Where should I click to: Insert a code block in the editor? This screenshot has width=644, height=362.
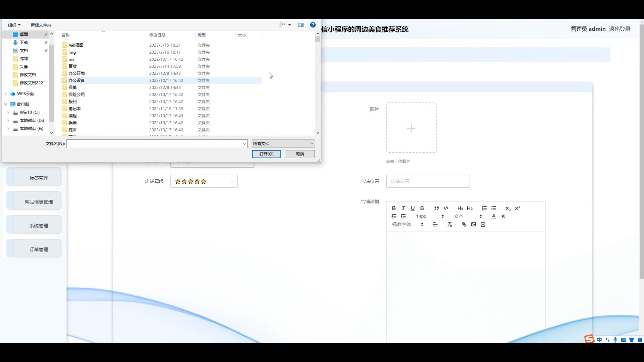446,208
